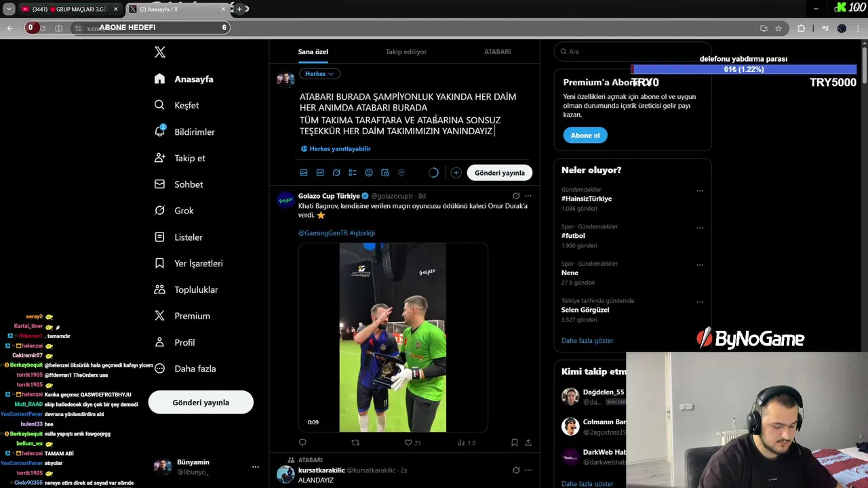The image size is (868, 488).
Task: Click Daha fazla göster under trends
Action: (x=587, y=340)
